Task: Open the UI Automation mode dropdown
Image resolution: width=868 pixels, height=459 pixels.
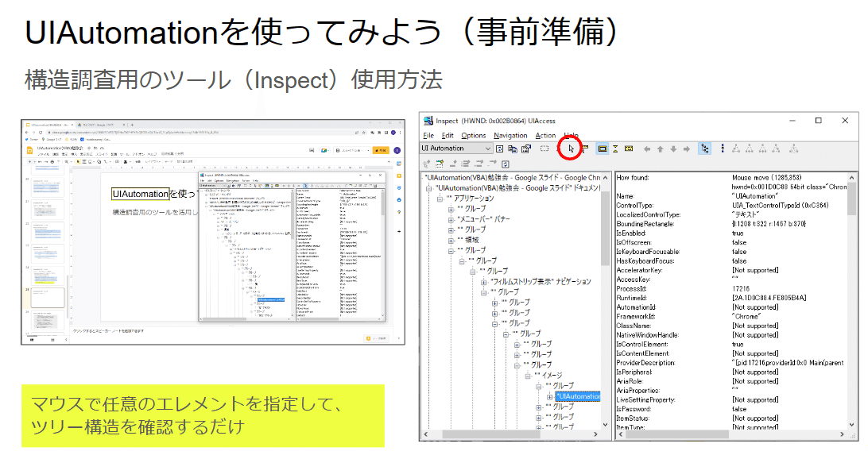Action: 456,148
